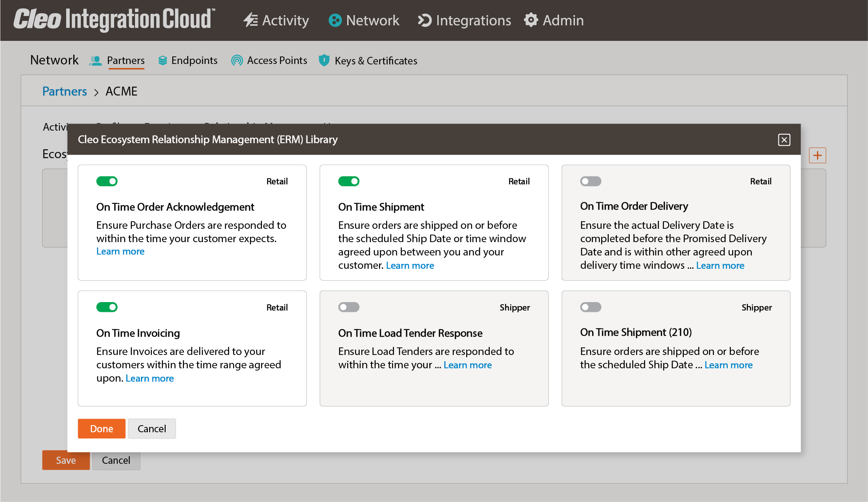Image resolution: width=868 pixels, height=502 pixels.
Task: Click the Admin gear icon
Action: tap(531, 20)
